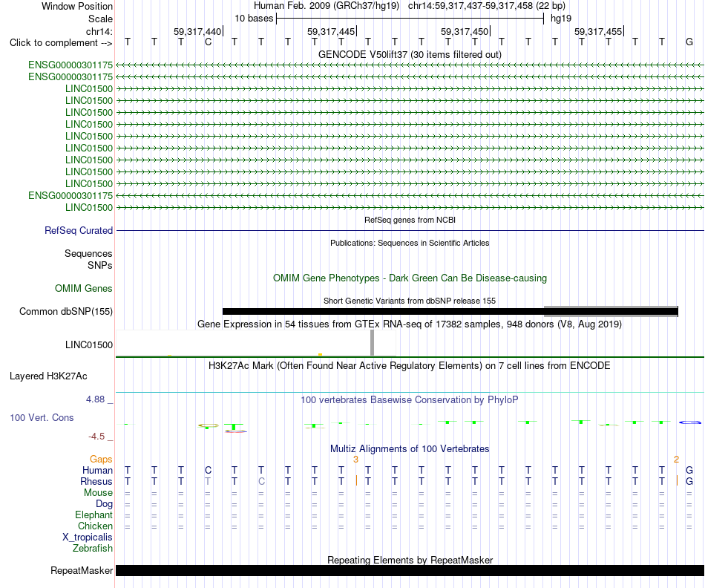The image size is (705, 588).
Task: Click the black RepeatMasker repeat bar
Action: (x=410, y=570)
